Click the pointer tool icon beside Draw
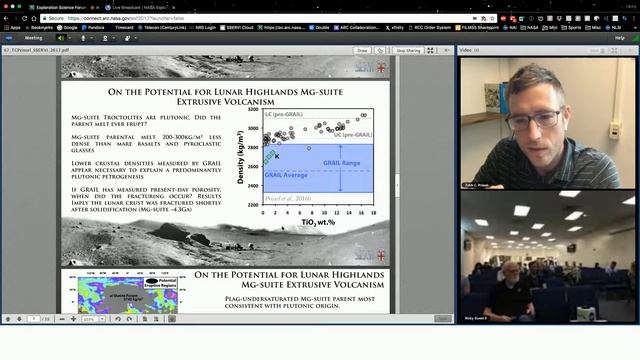 click(380, 51)
